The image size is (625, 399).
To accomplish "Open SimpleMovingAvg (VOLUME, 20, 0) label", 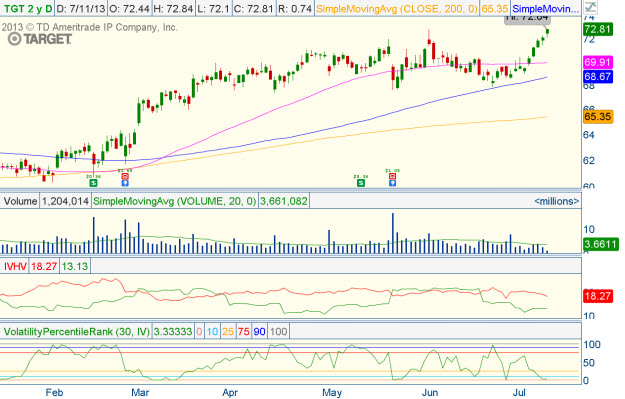I will tap(174, 201).
